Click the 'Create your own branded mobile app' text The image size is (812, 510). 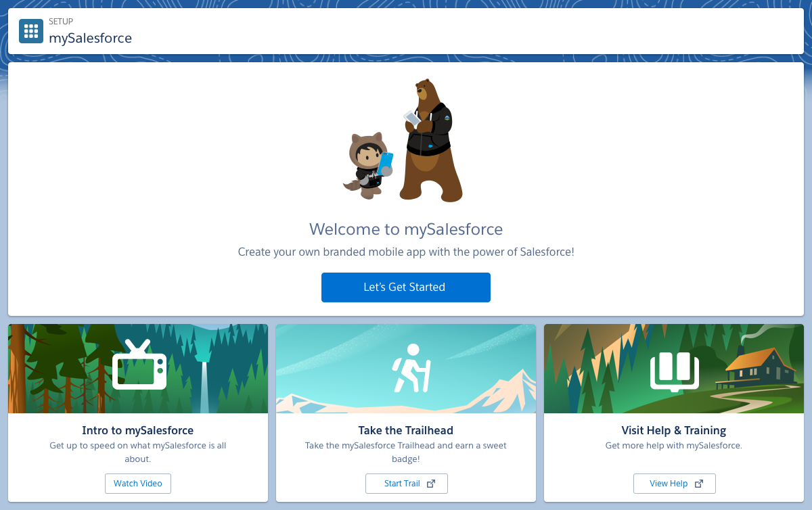(x=406, y=252)
